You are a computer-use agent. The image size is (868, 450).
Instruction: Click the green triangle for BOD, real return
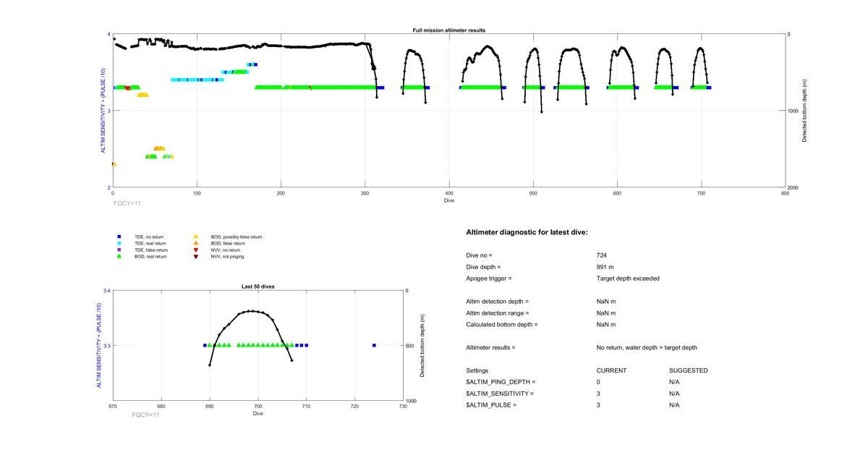(x=119, y=256)
